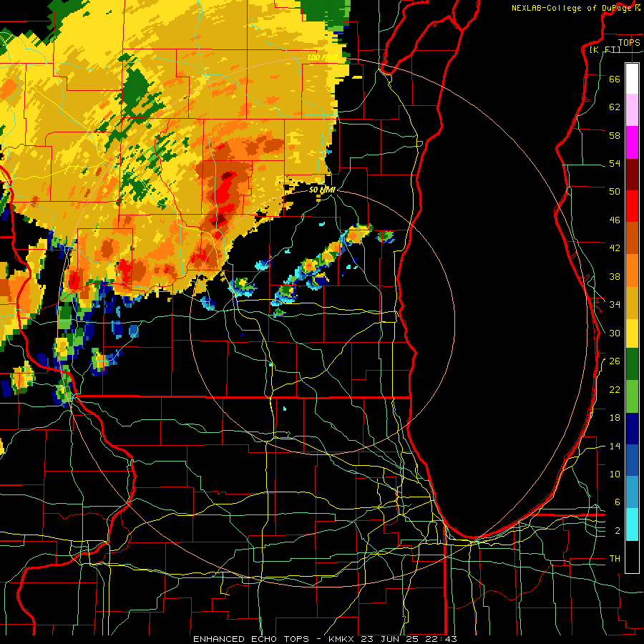Click the 100 NMI range ring label
Screen dimensions: 644x644
click(x=322, y=57)
